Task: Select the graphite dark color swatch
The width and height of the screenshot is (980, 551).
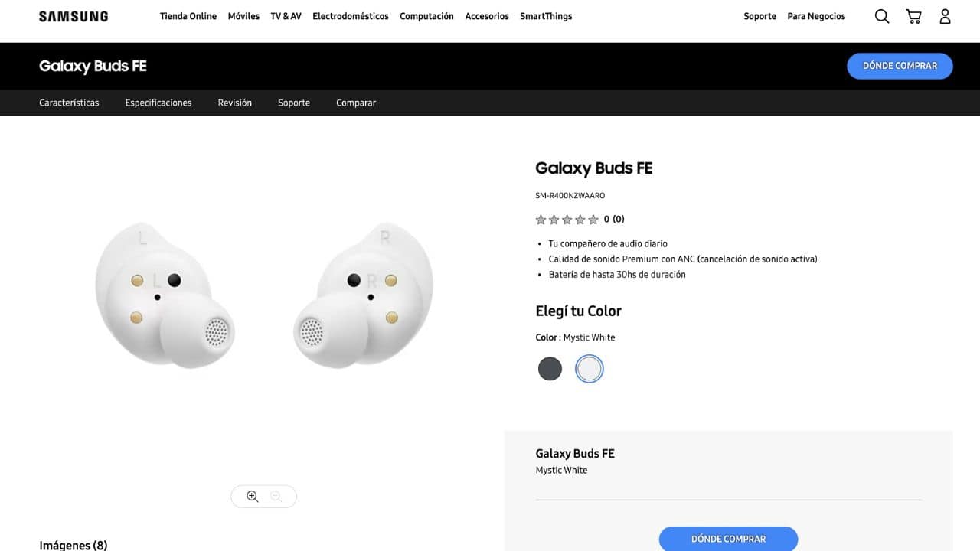Action: (x=550, y=369)
